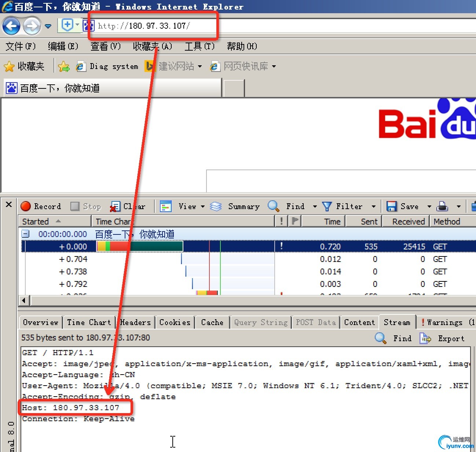Screen dimensions: 476x452
Task: Save the log with the Save button
Action: pyautogui.click(x=403, y=206)
